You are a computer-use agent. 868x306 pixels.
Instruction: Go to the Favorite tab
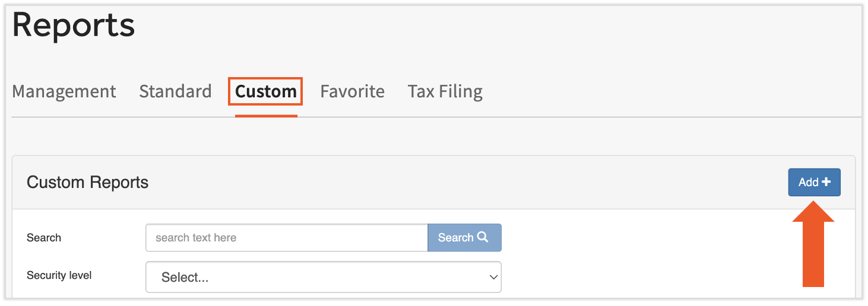coord(352,91)
